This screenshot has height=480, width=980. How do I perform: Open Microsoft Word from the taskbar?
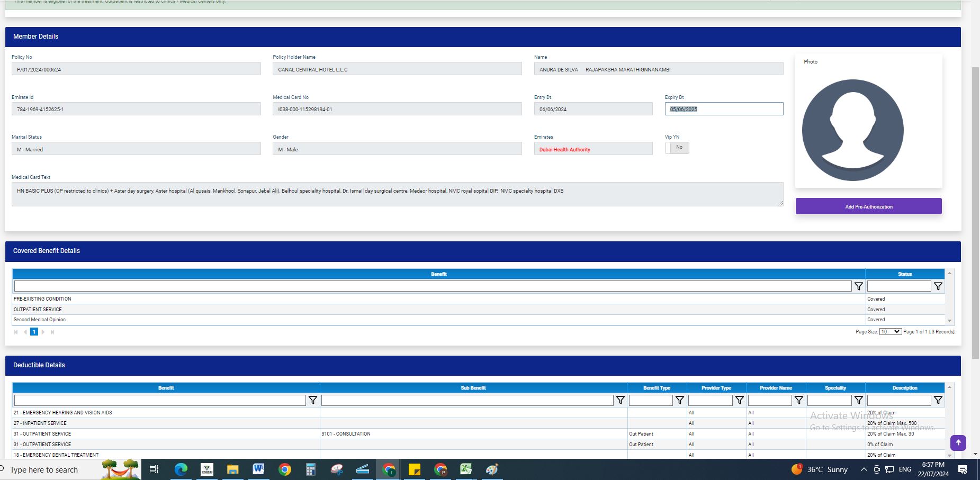pos(258,469)
